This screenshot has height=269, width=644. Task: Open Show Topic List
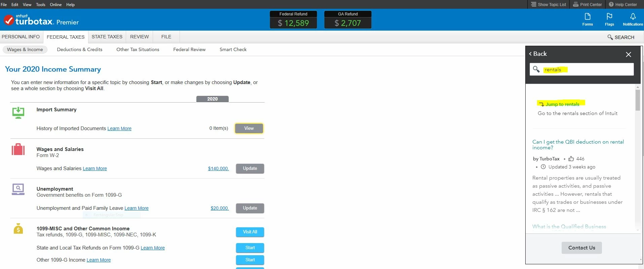(x=548, y=4)
